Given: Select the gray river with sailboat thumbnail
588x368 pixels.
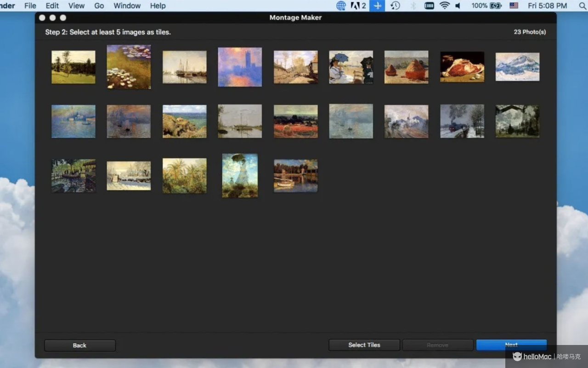Looking at the screenshot, I should point(240,121).
